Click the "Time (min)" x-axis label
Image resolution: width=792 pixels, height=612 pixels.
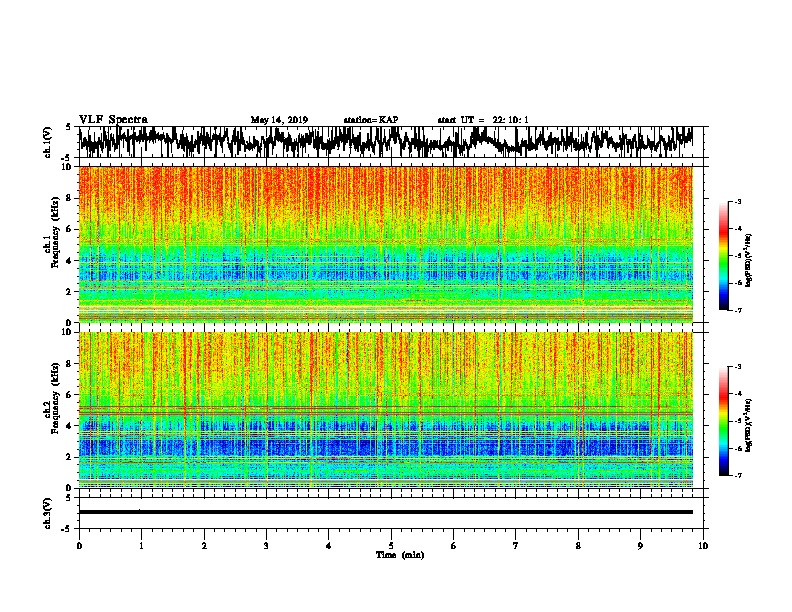(x=400, y=555)
